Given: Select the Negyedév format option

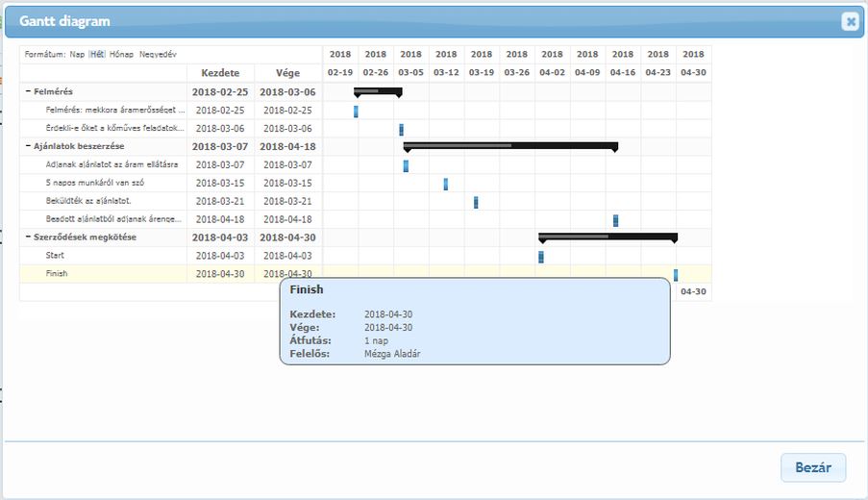Looking at the screenshot, I should coord(158,55).
